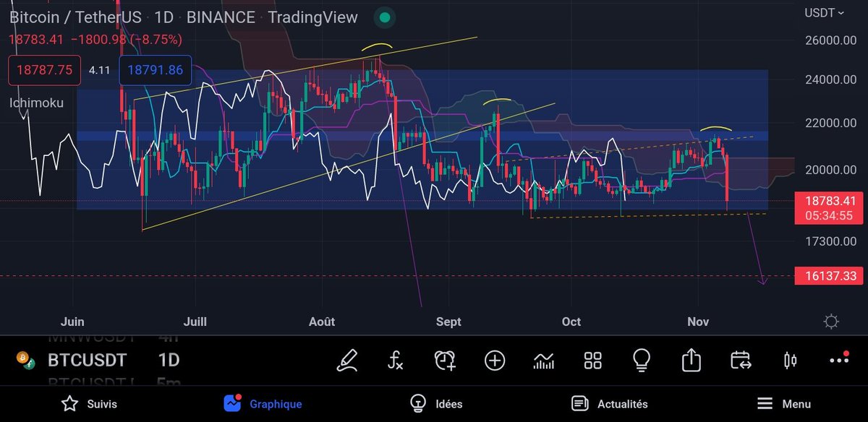Open the calendar date range icon
The image size is (868, 422).
pyautogui.click(x=740, y=360)
